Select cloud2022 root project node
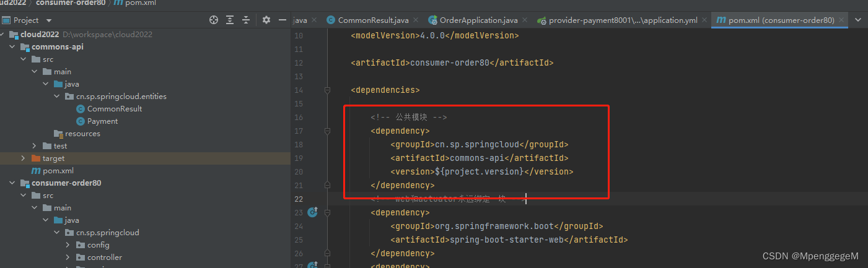 pyautogui.click(x=40, y=35)
